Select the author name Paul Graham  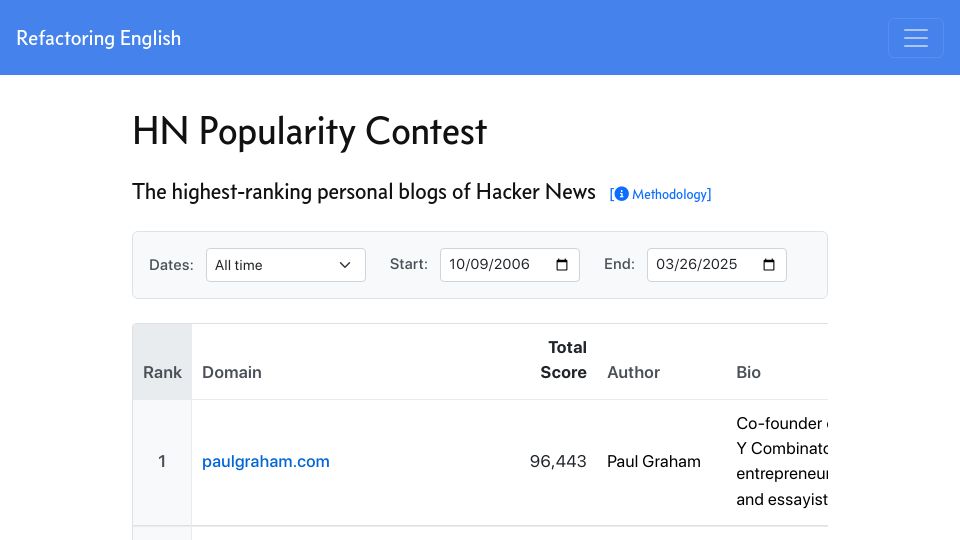coord(653,461)
